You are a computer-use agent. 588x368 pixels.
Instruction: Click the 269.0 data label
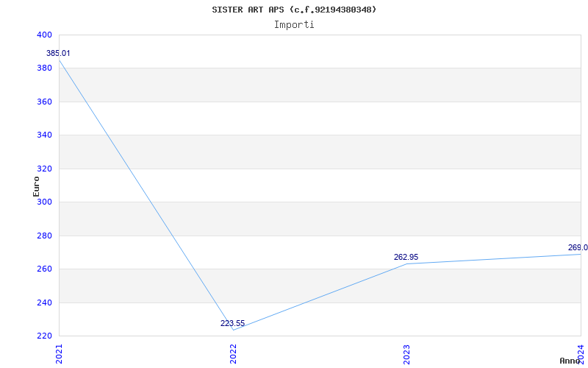click(x=577, y=248)
